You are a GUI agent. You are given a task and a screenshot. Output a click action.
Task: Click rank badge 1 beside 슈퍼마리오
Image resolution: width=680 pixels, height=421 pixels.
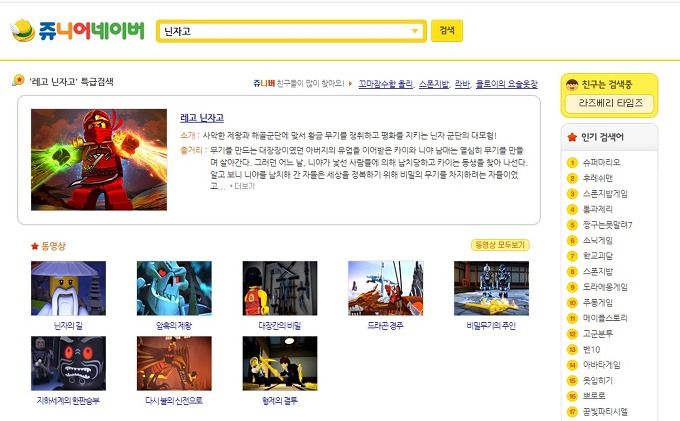572,163
